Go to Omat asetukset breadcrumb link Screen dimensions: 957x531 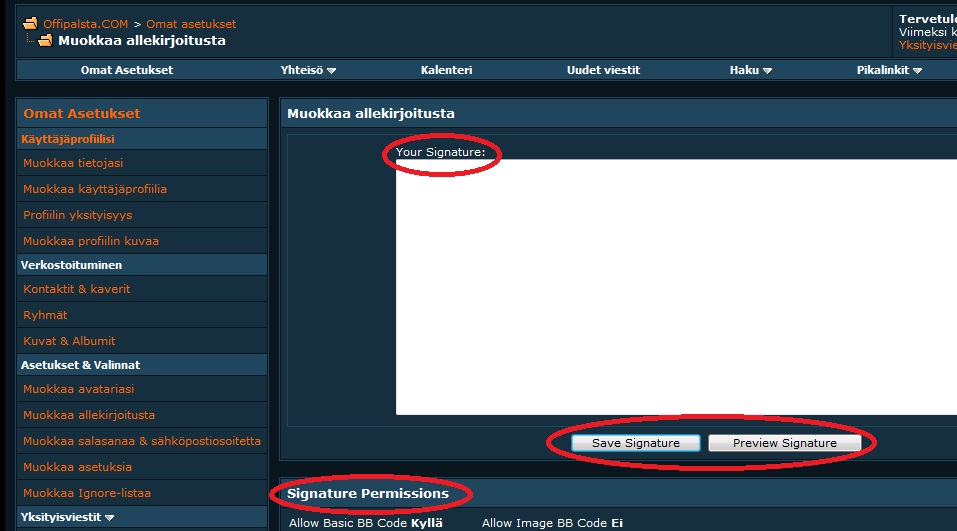pos(191,23)
